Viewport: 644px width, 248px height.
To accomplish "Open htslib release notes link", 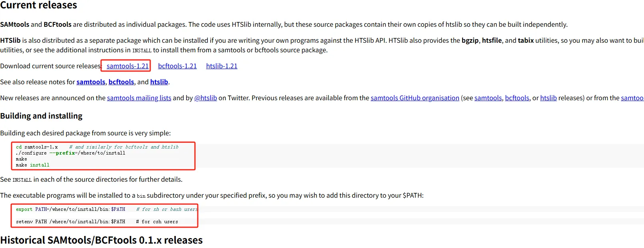I will click(159, 82).
